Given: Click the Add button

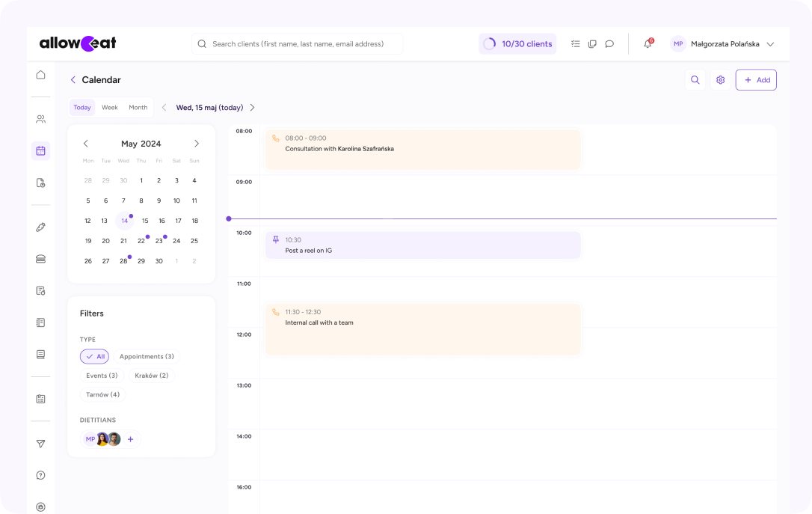Looking at the screenshot, I should tap(756, 80).
